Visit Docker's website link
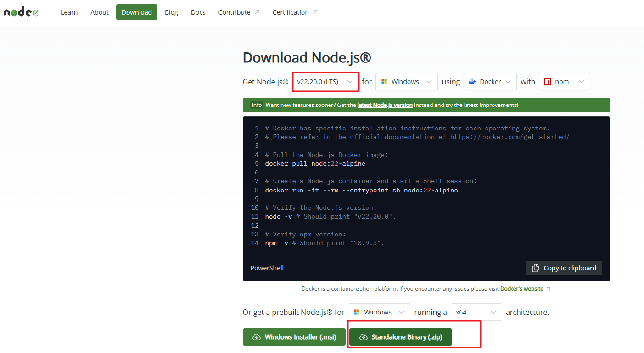 [522, 289]
